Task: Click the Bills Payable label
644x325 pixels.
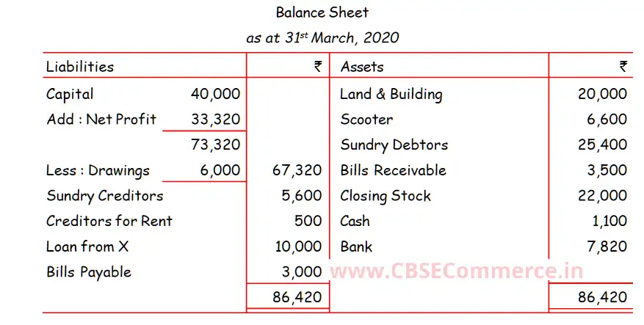Action: 89,271
